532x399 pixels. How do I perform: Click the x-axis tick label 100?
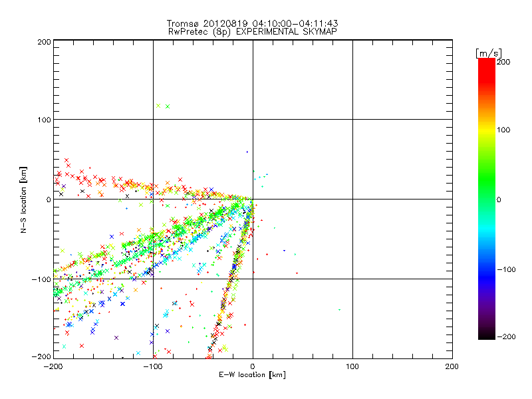coord(352,366)
